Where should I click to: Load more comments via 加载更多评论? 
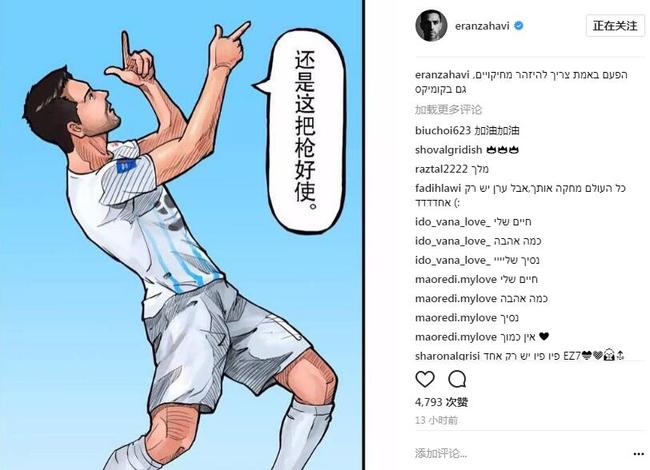448,110
